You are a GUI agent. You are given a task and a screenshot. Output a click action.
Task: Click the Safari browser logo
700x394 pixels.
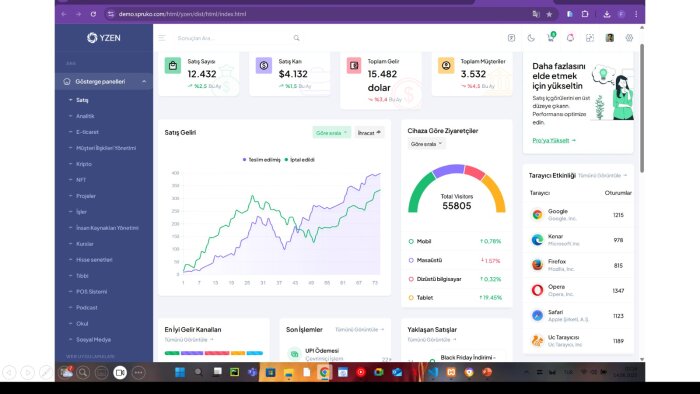coord(538,315)
